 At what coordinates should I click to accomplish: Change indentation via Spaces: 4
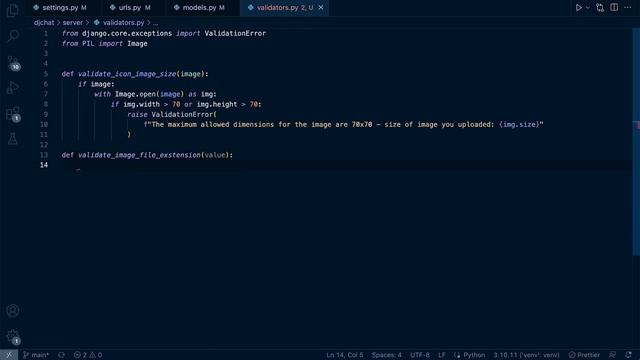pos(387,355)
